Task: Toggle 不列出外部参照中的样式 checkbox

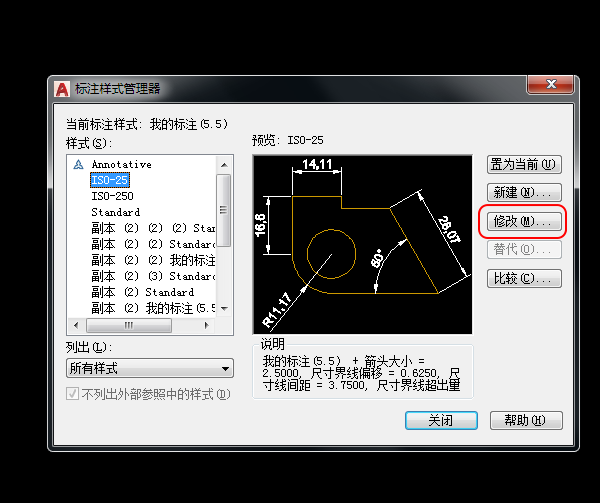Action: [72, 394]
